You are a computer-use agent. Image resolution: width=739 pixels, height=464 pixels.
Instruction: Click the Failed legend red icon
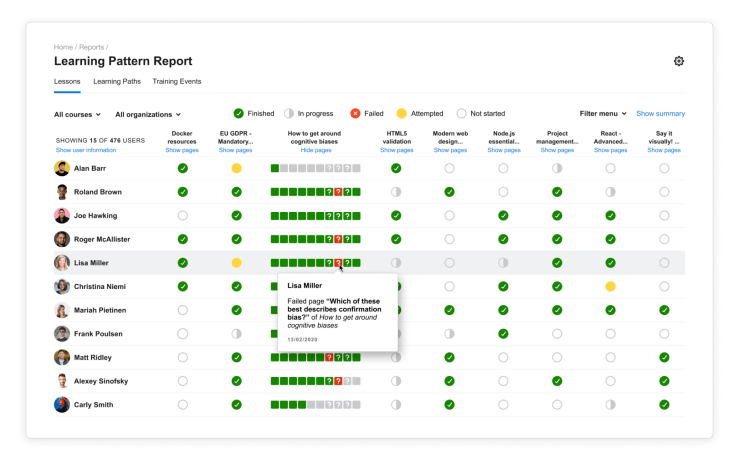pos(355,114)
